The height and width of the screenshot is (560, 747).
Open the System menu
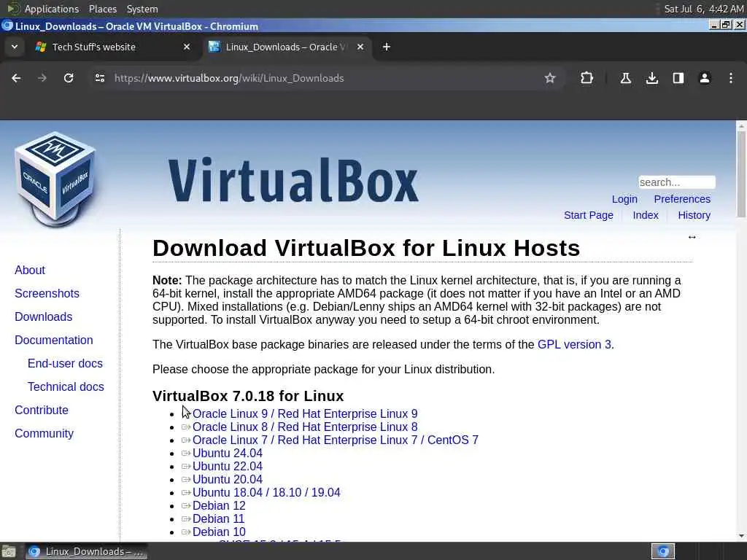[x=142, y=9]
